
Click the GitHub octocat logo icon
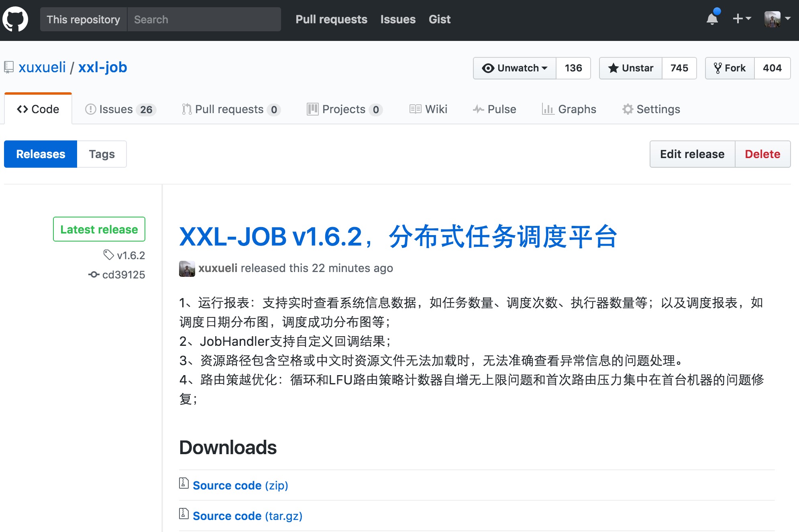click(16, 19)
